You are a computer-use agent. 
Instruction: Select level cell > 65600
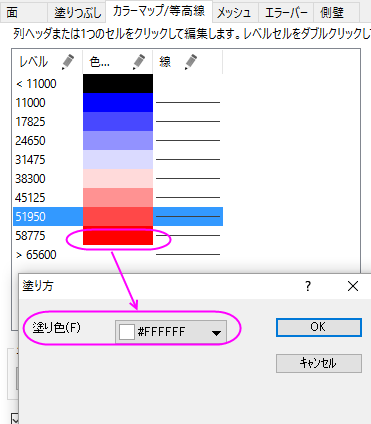coord(48,254)
